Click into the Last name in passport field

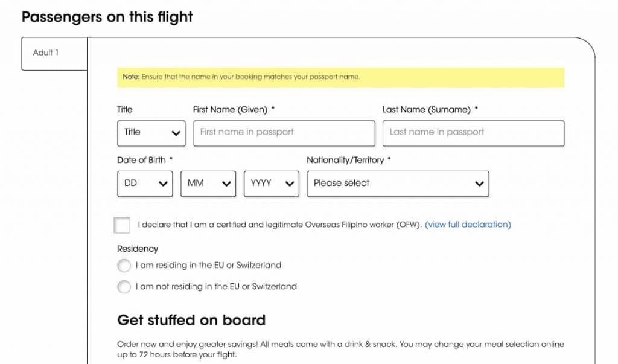point(473,133)
